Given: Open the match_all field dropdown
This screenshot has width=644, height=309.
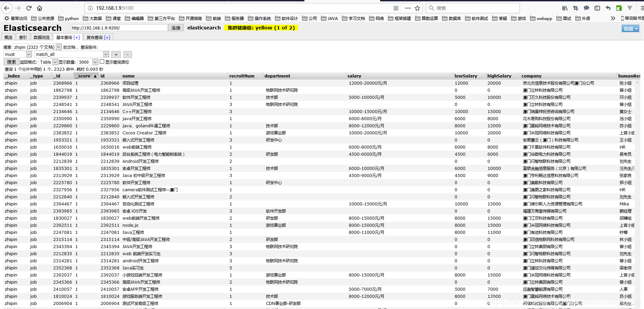Looking at the screenshot, I should pos(72,54).
